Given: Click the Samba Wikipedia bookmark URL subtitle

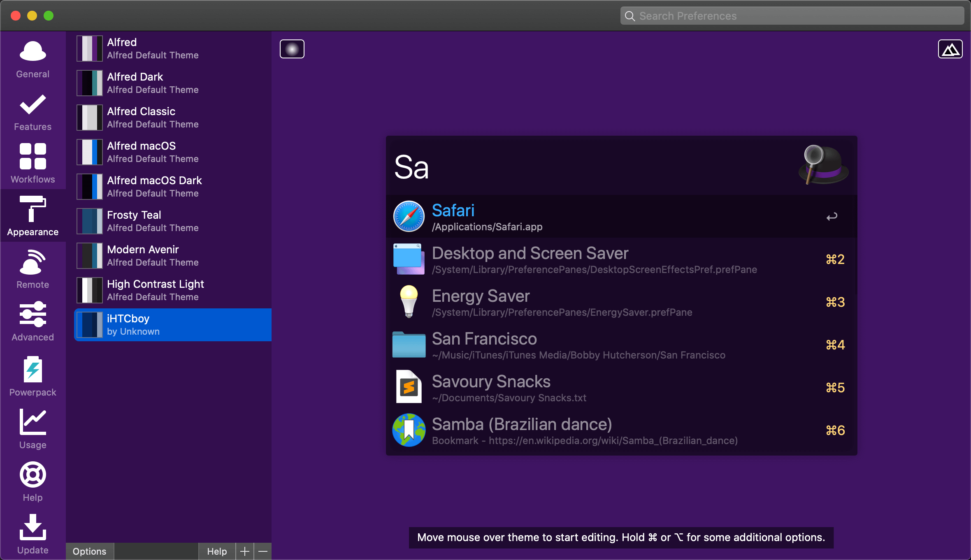Looking at the screenshot, I should [585, 441].
